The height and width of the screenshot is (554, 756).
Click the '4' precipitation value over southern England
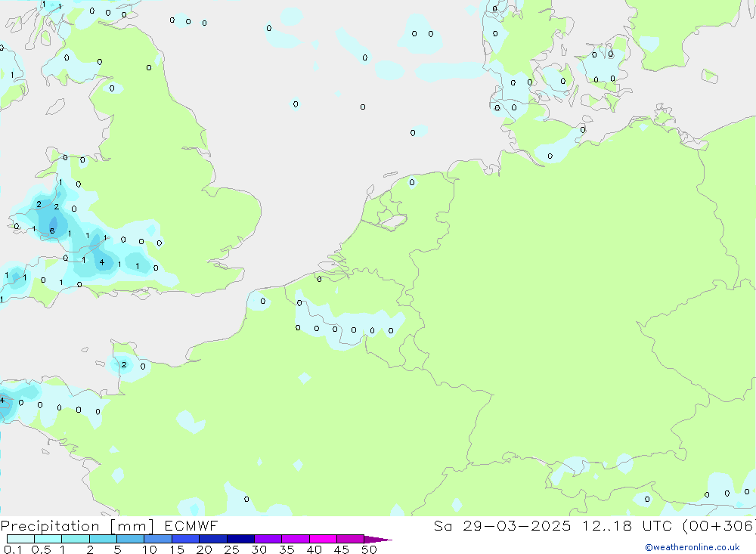tap(102, 262)
